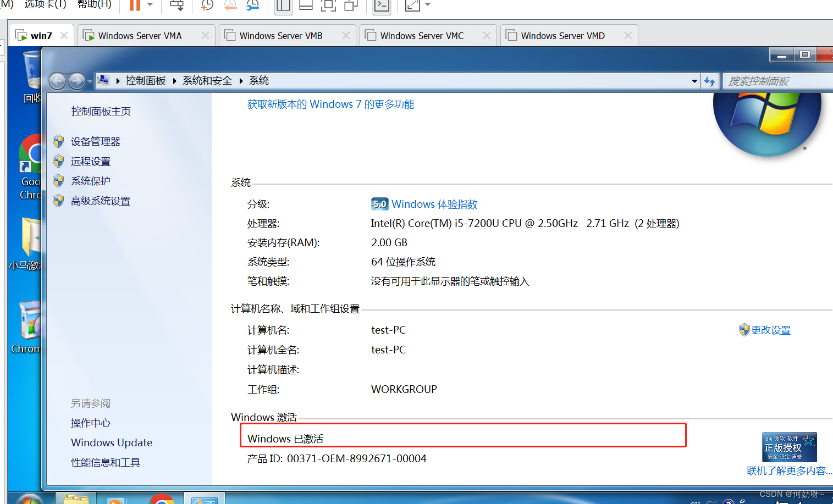Revert the VM to its previous snapshot

pos(230,5)
